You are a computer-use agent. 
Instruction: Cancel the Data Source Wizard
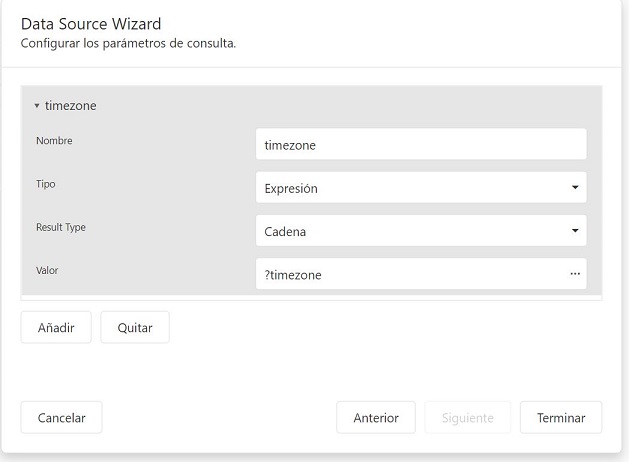[61, 417]
